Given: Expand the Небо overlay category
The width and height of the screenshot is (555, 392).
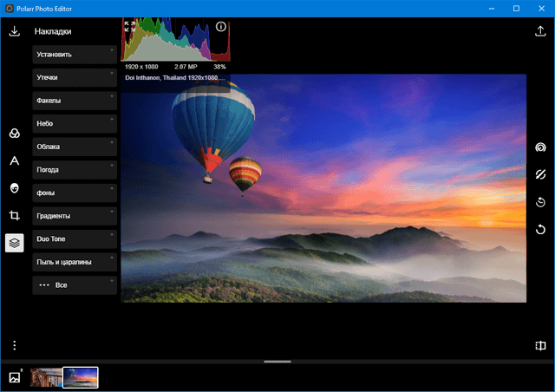Looking at the screenshot, I should click(75, 124).
